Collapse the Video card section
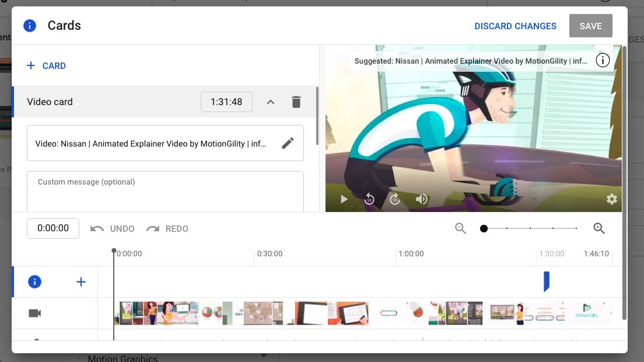The height and width of the screenshot is (362, 644). pos(270,102)
